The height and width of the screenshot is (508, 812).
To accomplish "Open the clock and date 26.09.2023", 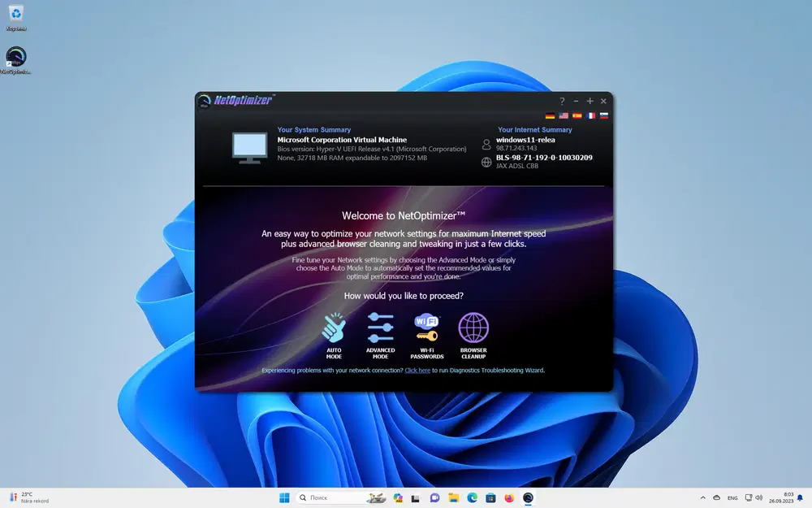I will coord(781,497).
